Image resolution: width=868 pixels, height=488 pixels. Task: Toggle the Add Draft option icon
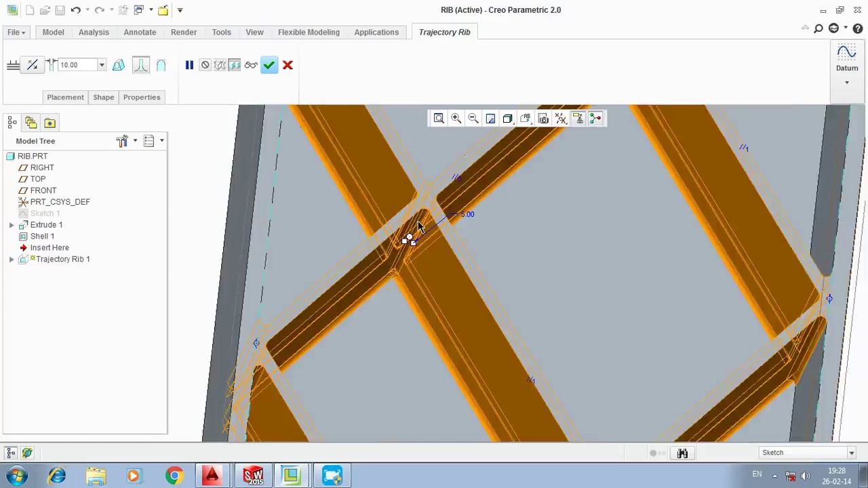pyautogui.click(x=119, y=65)
